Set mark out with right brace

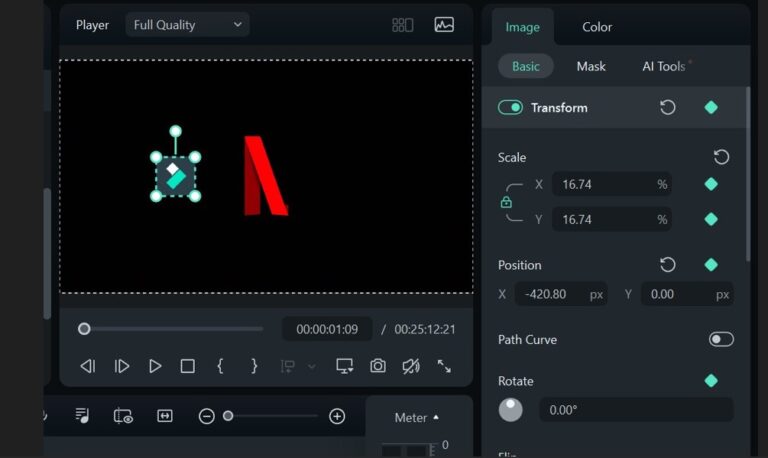pyautogui.click(x=254, y=366)
